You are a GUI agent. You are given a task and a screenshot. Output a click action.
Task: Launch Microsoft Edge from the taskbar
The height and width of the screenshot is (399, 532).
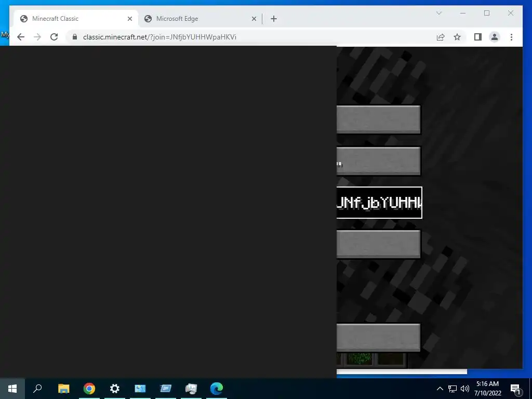tap(217, 389)
